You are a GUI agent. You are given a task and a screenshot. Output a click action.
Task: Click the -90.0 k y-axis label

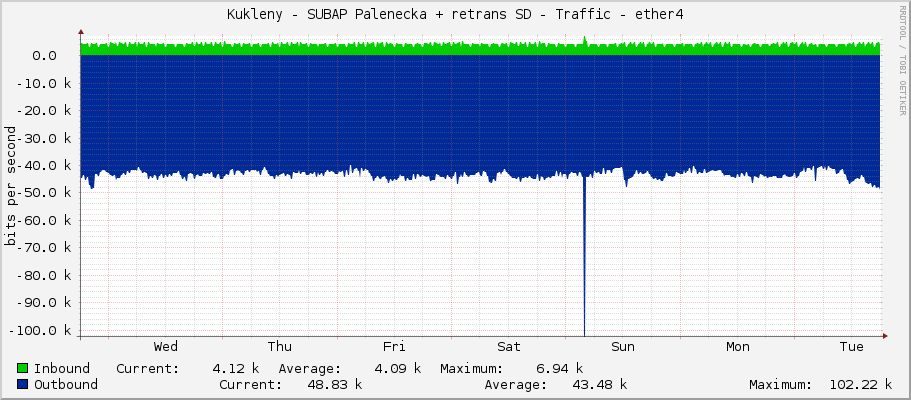44,302
